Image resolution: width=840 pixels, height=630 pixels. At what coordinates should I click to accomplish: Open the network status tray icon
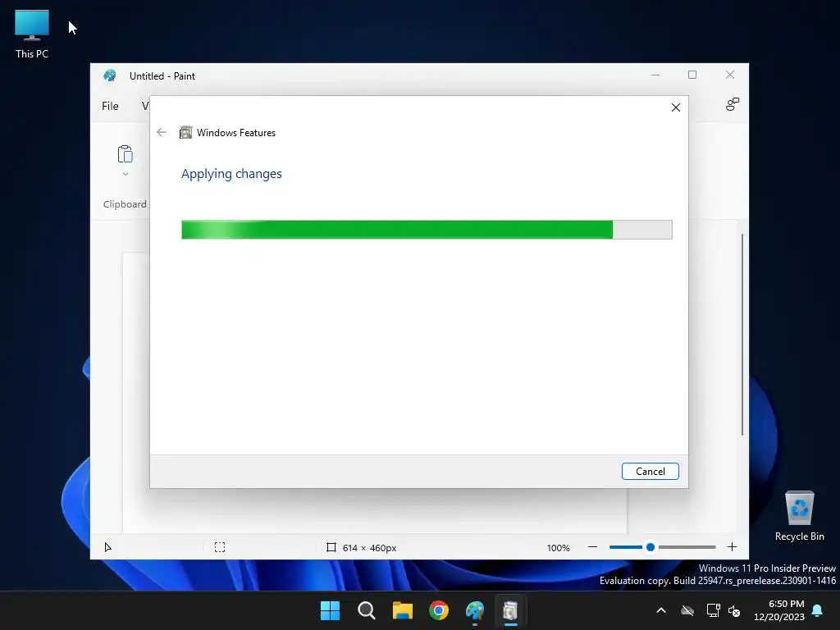(x=713, y=610)
